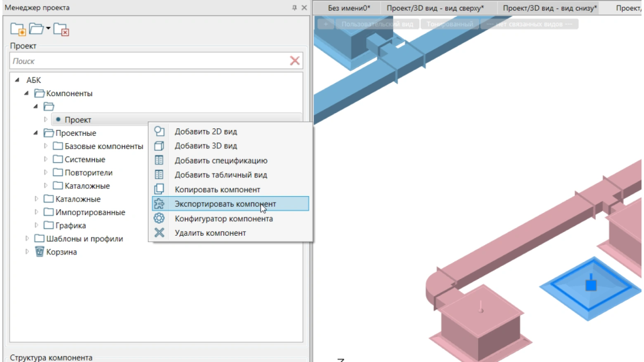Select Добавить спецификацию in context menu
Screen dimensions: 644x362
(221, 160)
